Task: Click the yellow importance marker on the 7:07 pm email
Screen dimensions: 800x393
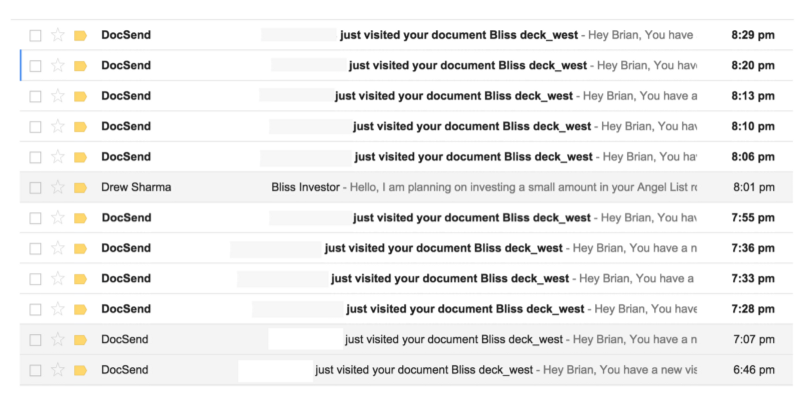Action: coord(80,339)
